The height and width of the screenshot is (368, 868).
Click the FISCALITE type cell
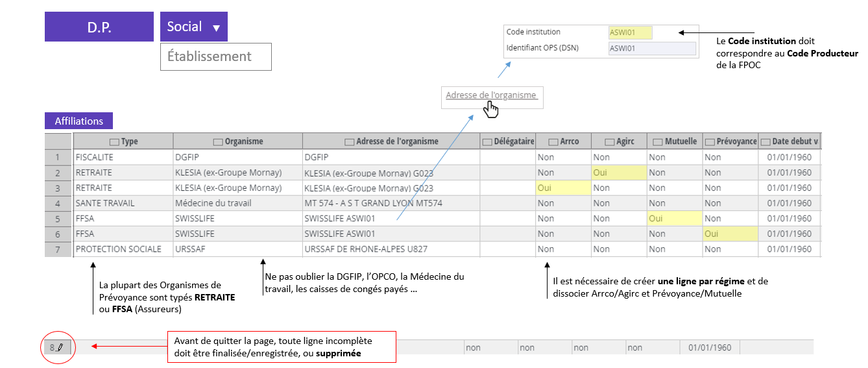point(123,157)
